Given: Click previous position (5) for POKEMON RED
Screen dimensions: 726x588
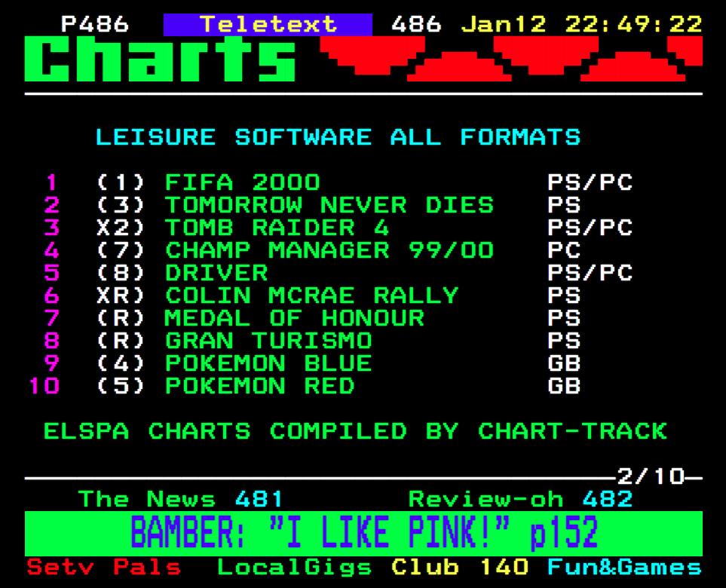Looking at the screenshot, I should [121, 387].
